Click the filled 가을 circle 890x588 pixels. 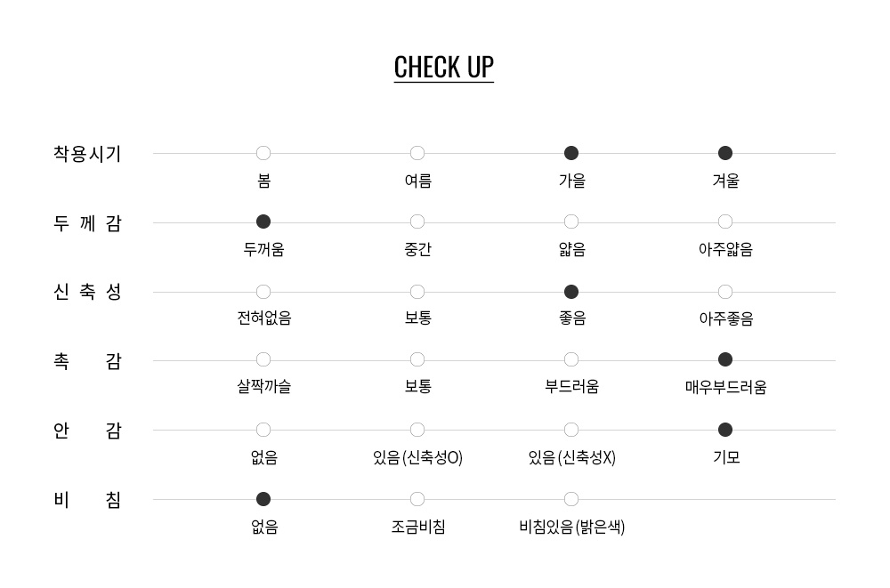coord(571,153)
